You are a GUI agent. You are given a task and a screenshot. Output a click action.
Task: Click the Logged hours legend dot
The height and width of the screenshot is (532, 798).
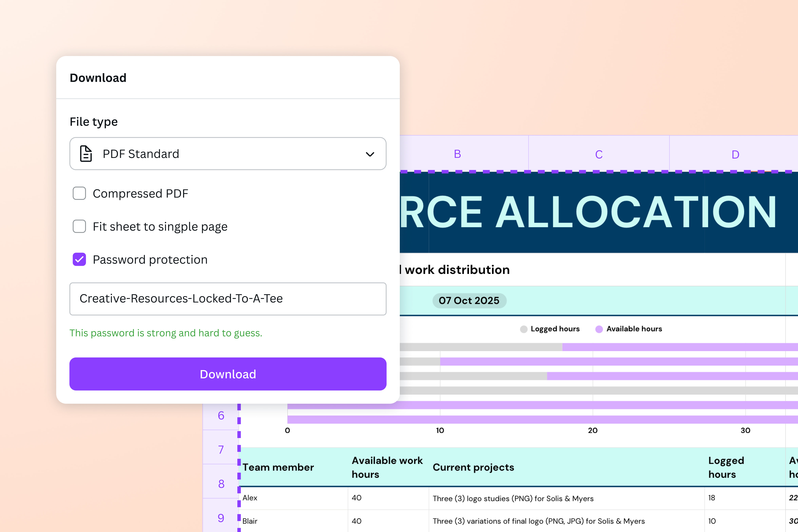(x=523, y=329)
